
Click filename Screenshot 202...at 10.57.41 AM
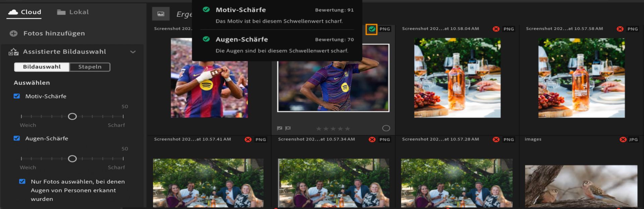(192, 139)
